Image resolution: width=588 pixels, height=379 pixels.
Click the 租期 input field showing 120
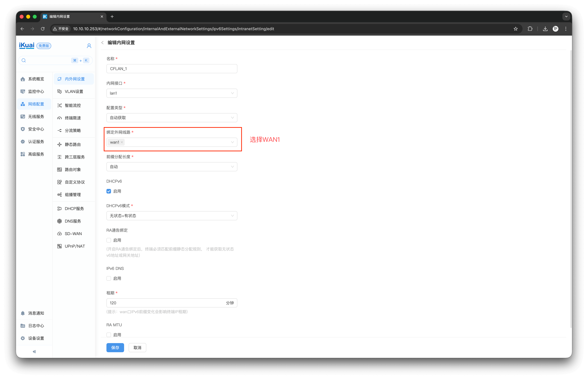165,303
